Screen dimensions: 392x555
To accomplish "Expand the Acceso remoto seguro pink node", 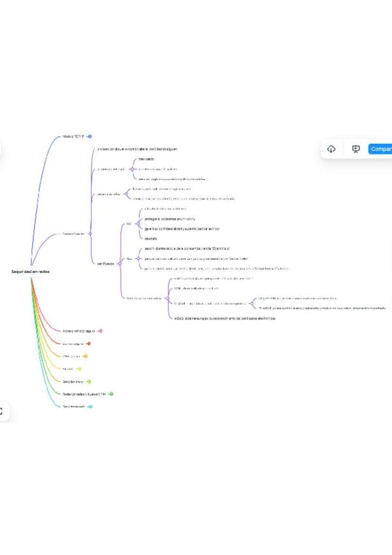I will [x=101, y=331].
